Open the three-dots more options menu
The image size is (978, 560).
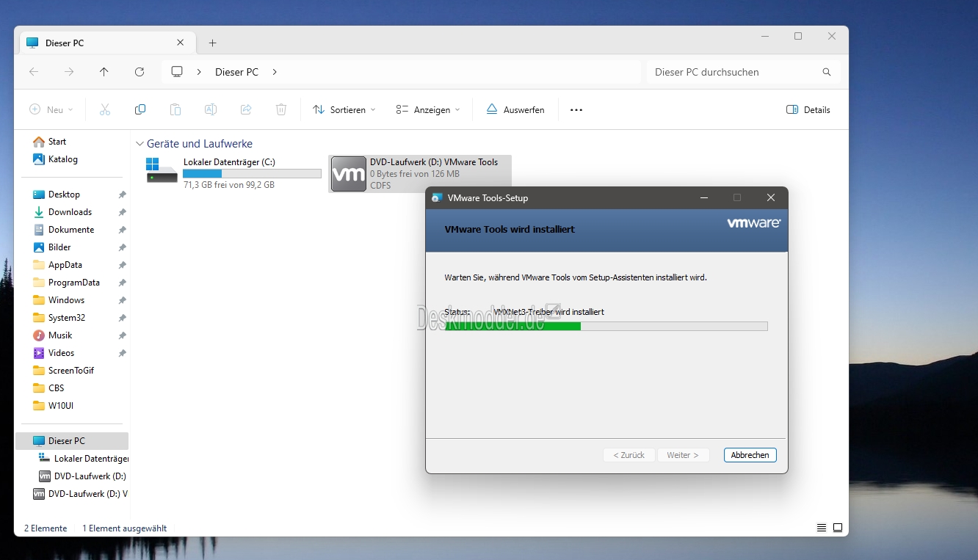coord(576,109)
